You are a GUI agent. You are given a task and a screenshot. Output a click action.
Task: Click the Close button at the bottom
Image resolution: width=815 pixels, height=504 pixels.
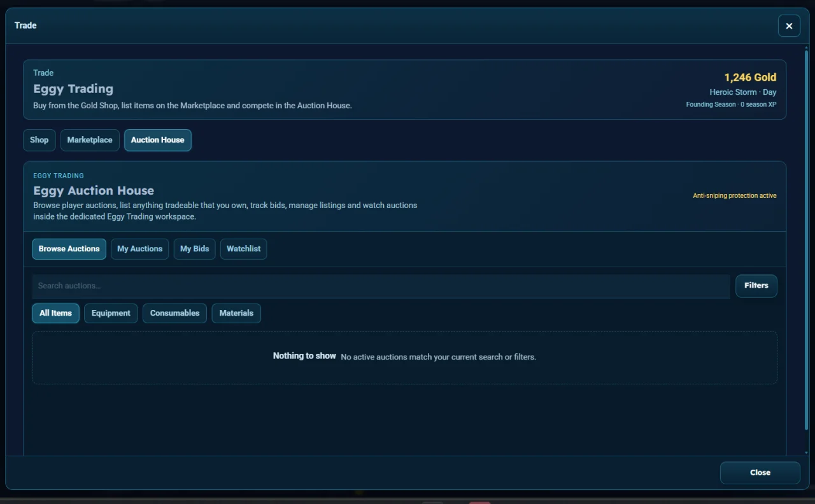tap(760, 473)
